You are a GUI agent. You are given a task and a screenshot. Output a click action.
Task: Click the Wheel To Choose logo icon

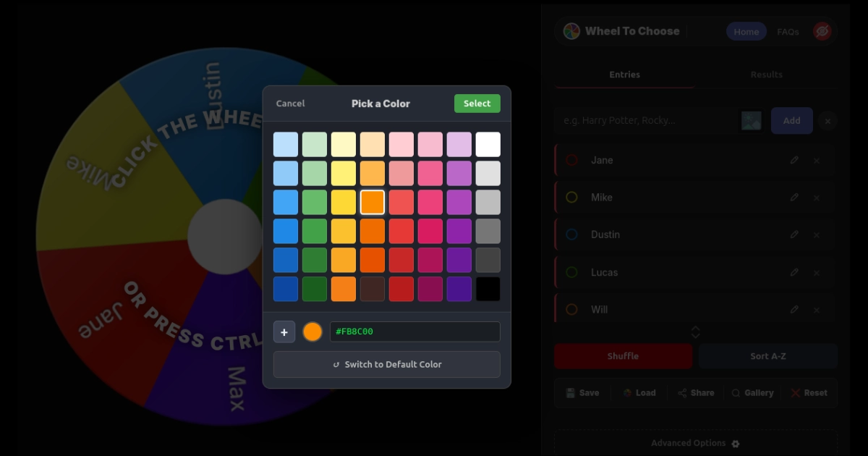click(571, 30)
